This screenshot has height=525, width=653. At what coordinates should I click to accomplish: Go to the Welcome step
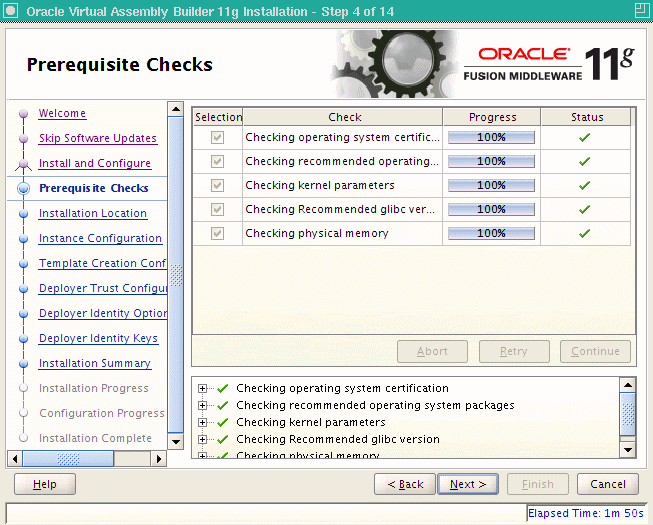point(62,113)
